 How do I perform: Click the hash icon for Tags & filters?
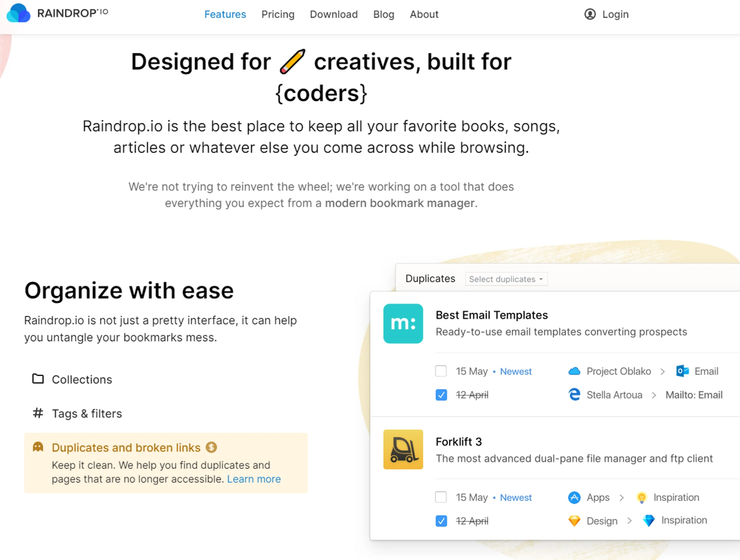tap(38, 413)
